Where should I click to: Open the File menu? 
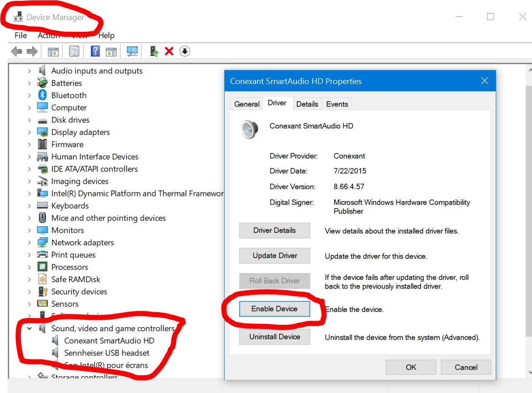pos(21,35)
